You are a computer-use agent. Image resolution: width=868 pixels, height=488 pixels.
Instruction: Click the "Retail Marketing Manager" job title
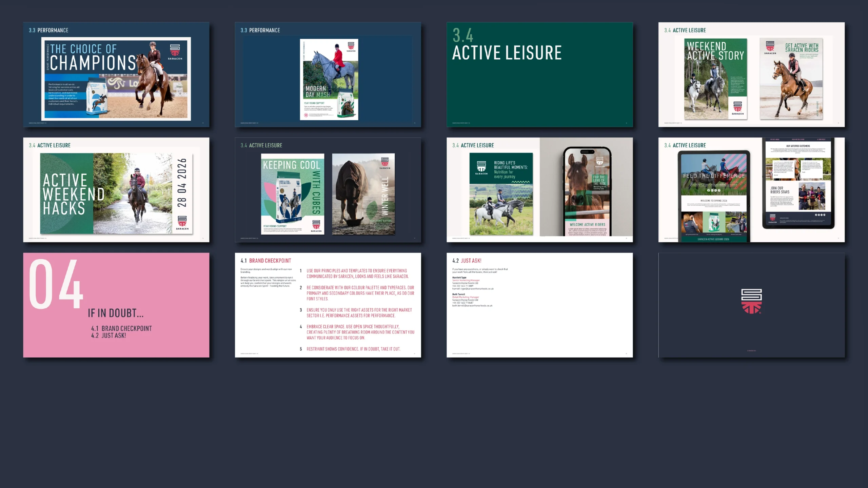coord(466,297)
